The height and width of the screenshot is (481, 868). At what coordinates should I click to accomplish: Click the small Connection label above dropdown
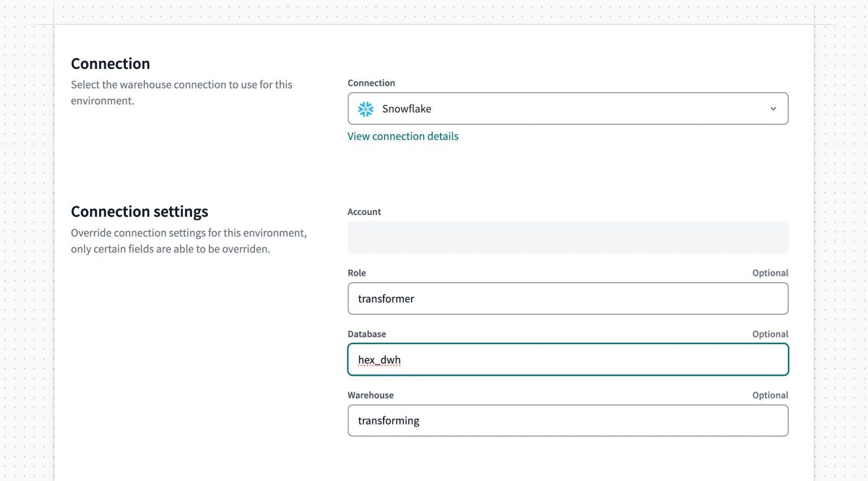pos(372,83)
